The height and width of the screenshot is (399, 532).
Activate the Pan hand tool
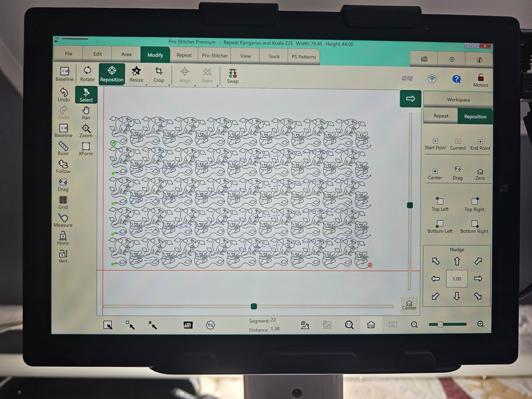(x=86, y=113)
